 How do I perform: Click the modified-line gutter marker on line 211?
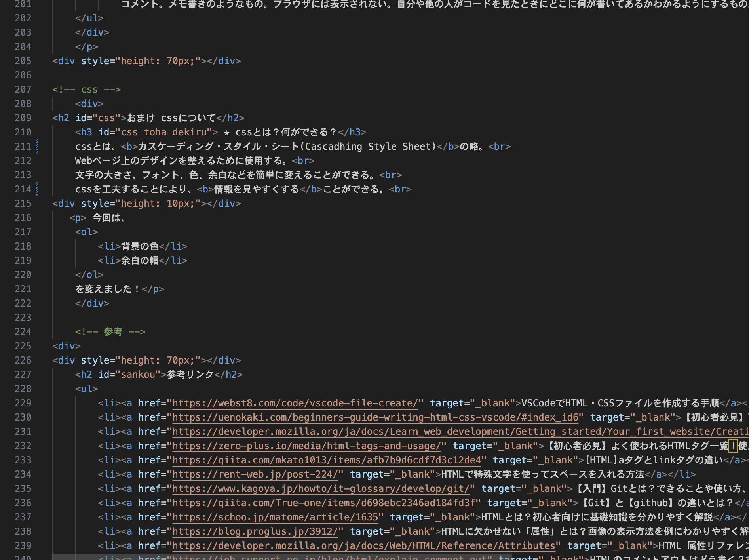pos(37,147)
